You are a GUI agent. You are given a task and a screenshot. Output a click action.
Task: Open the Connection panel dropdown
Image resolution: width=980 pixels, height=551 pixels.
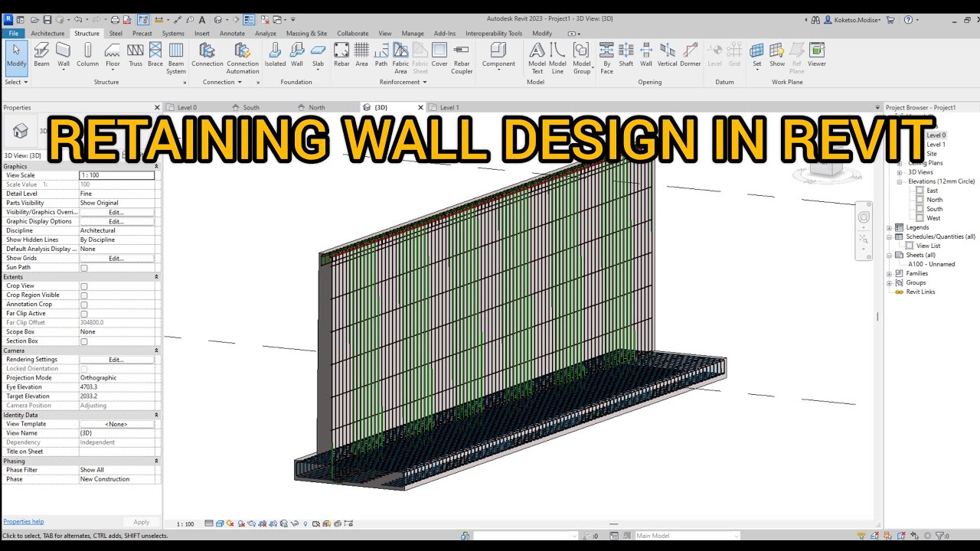click(x=223, y=82)
